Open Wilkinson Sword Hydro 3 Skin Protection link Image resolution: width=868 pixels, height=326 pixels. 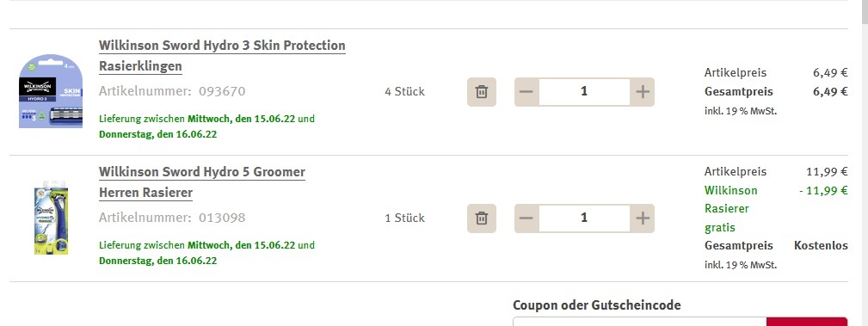click(x=222, y=55)
